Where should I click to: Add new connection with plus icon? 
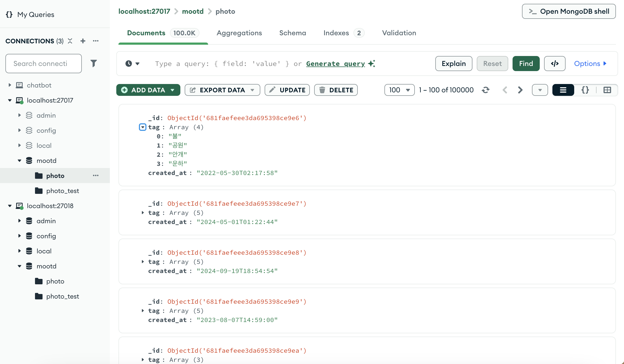click(83, 41)
